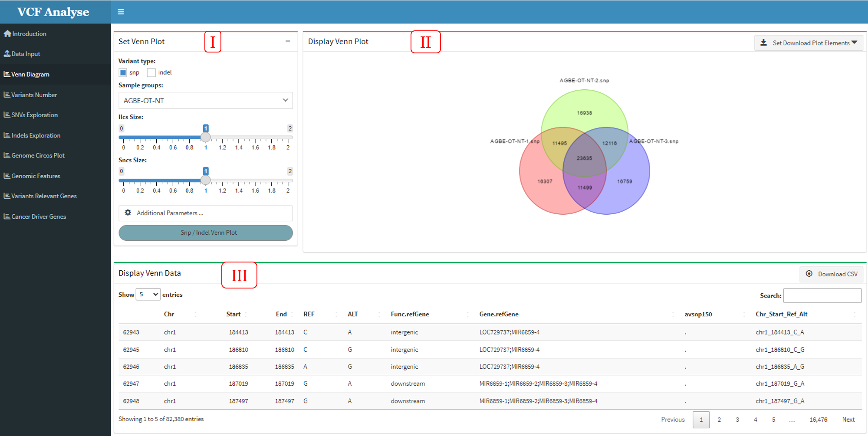
Task: Open the Sample groups dropdown AGBE-OT-NT
Action: (206, 100)
